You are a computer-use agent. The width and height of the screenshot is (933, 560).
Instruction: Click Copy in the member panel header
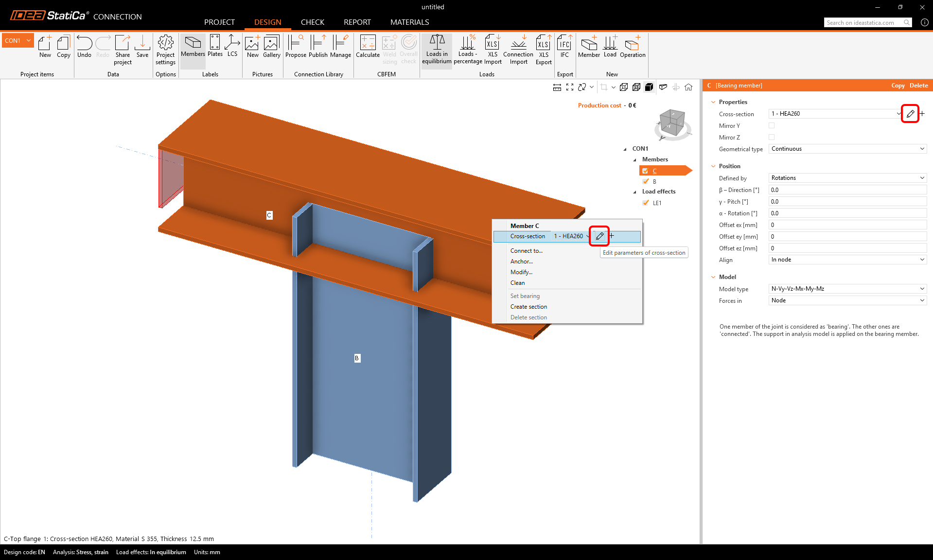pyautogui.click(x=898, y=86)
